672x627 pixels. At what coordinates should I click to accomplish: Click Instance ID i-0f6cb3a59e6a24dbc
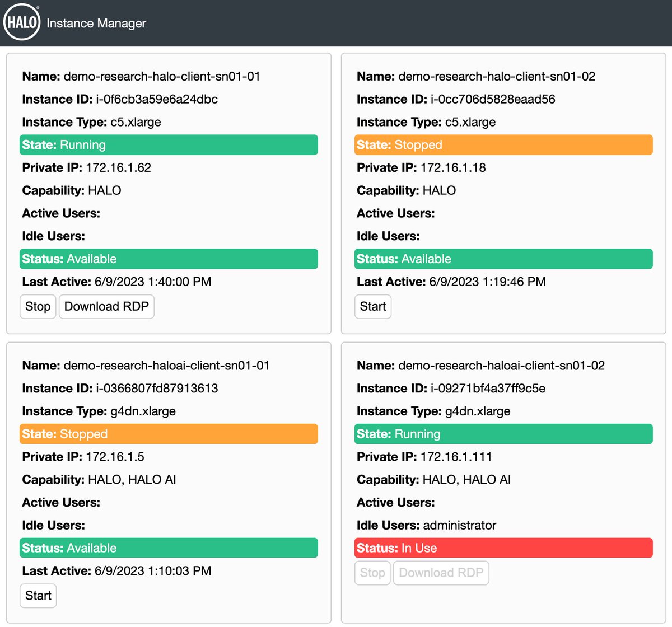click(x=120, y=100)
